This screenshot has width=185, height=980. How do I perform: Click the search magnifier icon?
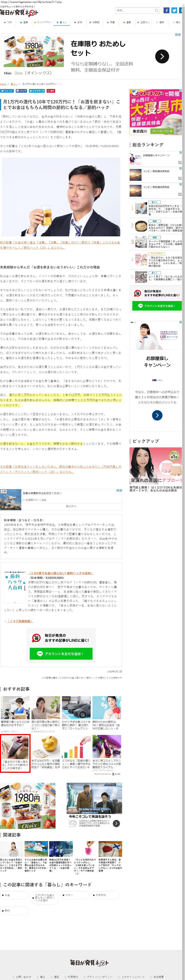(x=156, y=11)
